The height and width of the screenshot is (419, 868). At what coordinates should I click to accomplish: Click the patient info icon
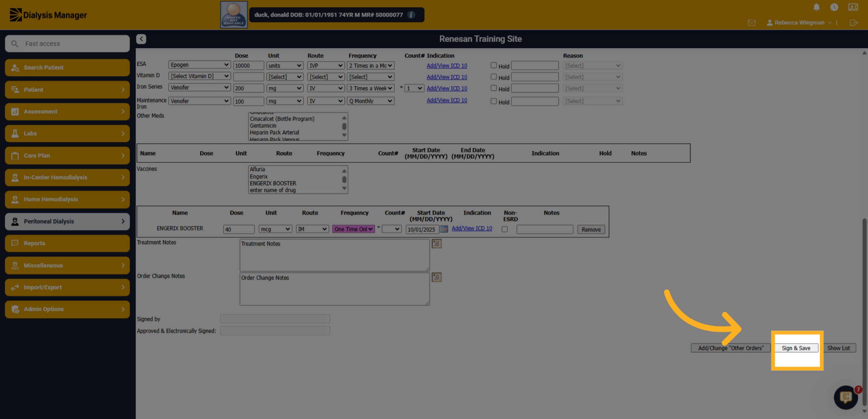tap(411, 15)
